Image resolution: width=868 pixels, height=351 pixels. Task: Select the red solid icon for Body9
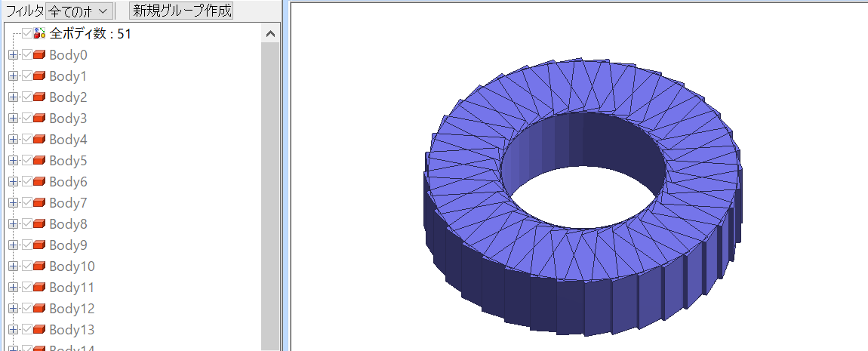(x=38, y=245)
